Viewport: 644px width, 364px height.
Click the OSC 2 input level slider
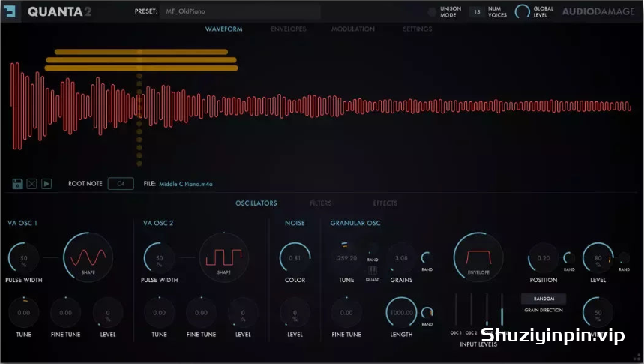click(471, 310)
